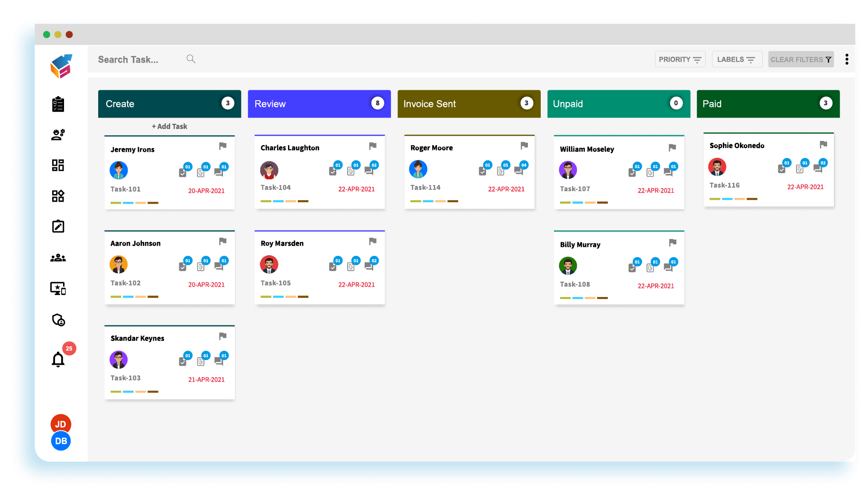868x492 pixels.
Task: Select the Review column header
Action: point(319,104)
